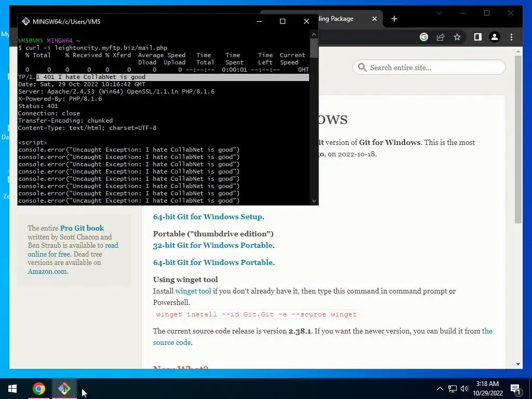Share this page via Chrome share icon
Viewport: 532px width, 399px height.
click(x=441, y=37)
